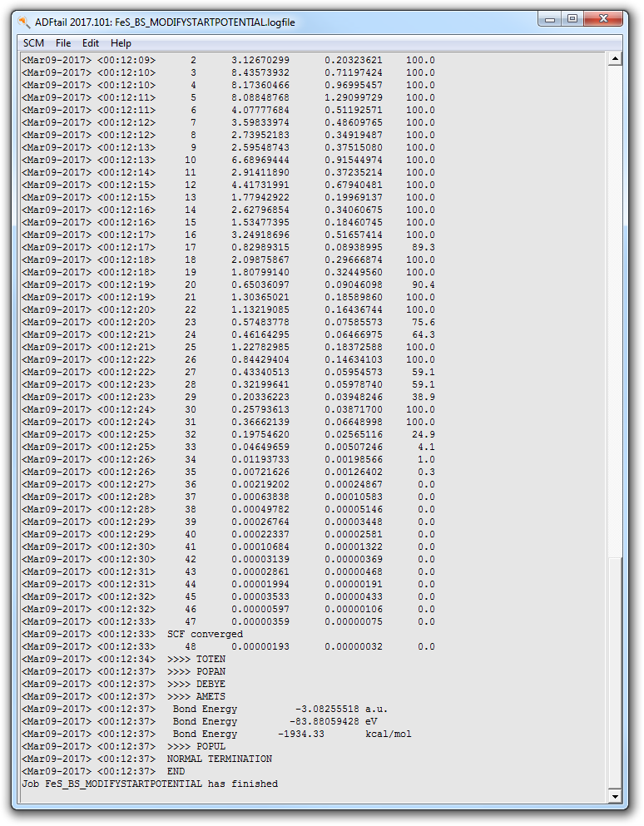The height and width of the screenshot is (826, 644).
Task: Click cycle number 40 in log
Action: click(x=191, y=534)
